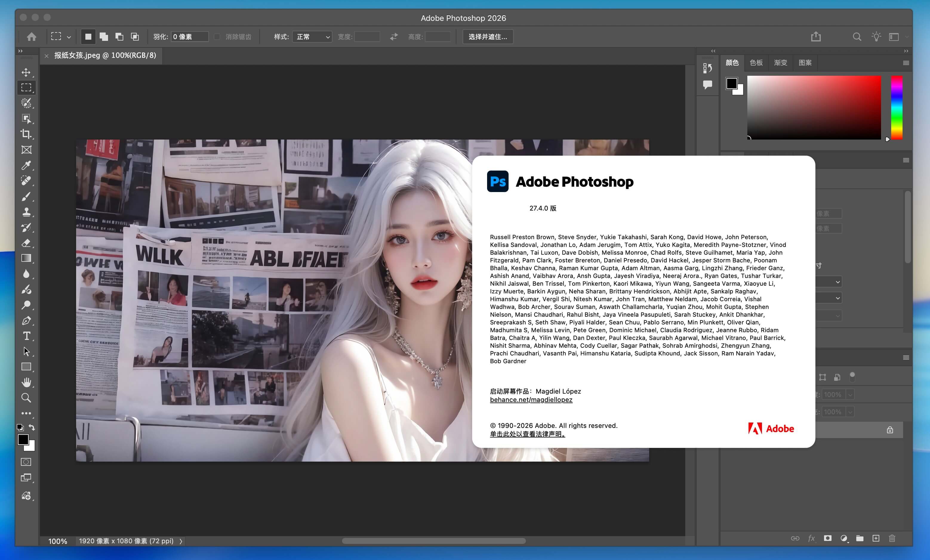The image size is (930, 560).
Task: Select the Brush tool
Action: point(26,197)
